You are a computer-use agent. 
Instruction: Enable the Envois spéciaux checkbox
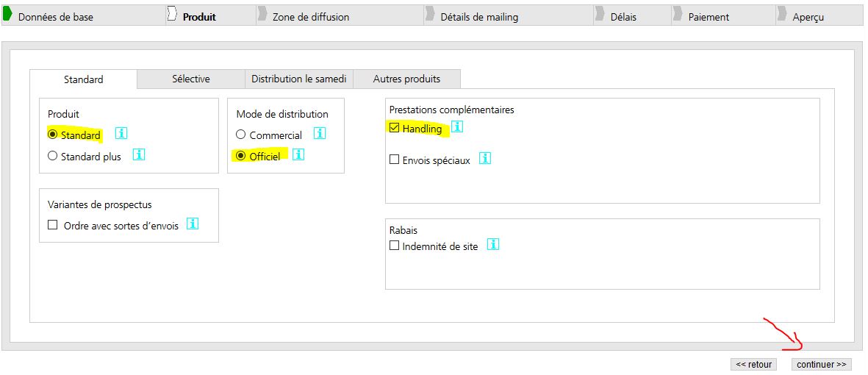[395, 160]
